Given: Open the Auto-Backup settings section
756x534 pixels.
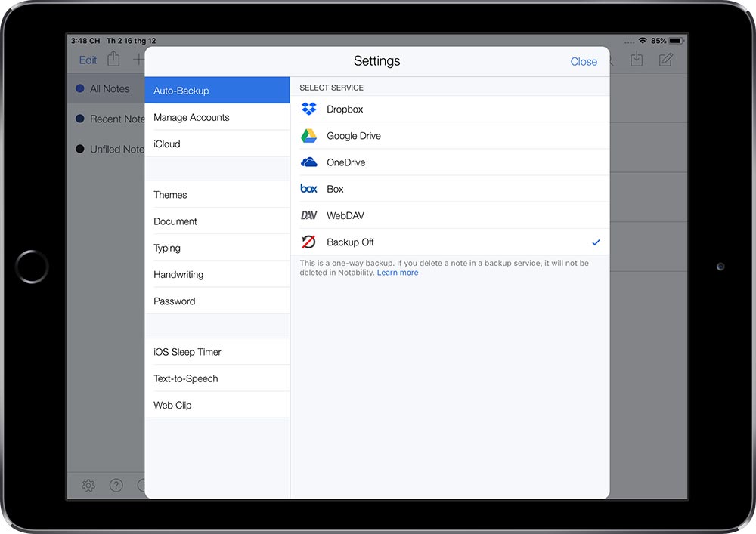Looking at the screenshot, I should pyautogui.click(x=217, y=91).
